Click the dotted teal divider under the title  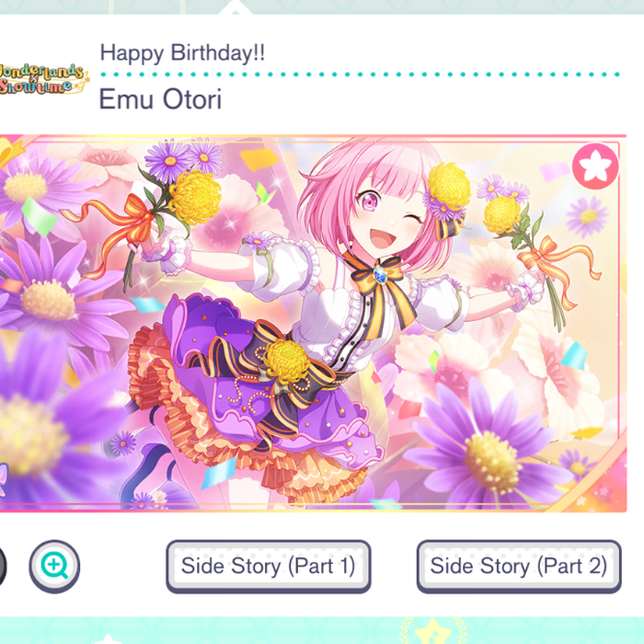pos(360,75)
